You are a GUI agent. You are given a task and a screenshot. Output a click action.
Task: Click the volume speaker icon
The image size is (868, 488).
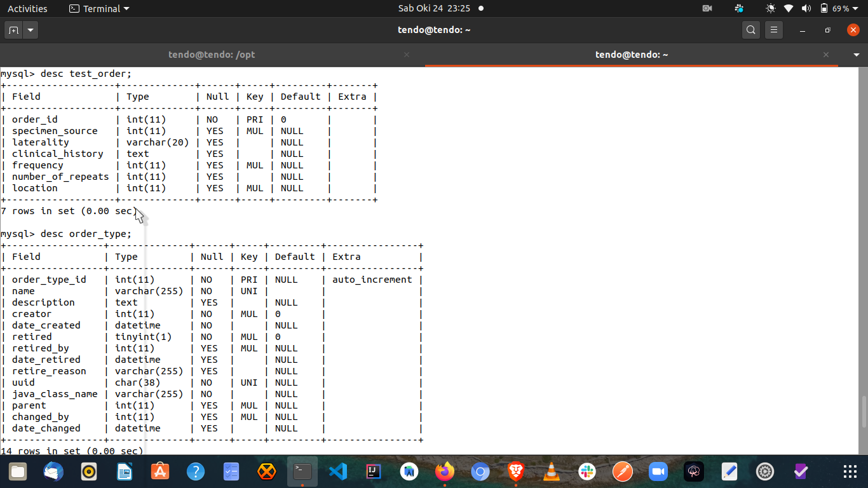(x=806, y=8)
